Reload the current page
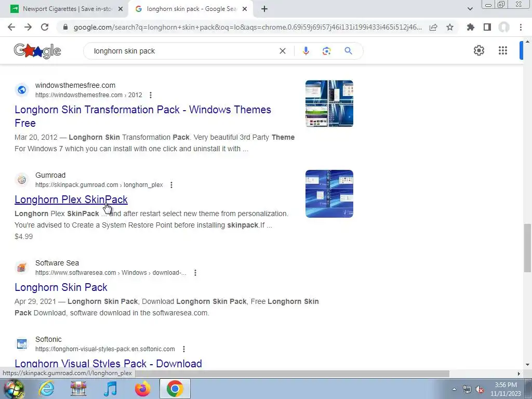532x399 pixels. pos(45,27)
